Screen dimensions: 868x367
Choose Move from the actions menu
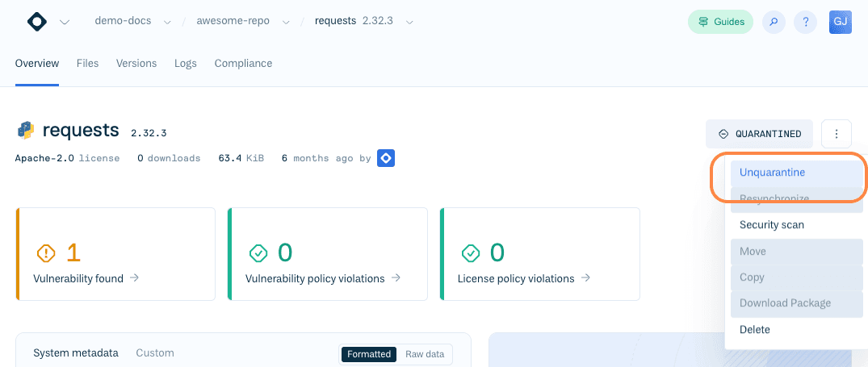(797, 252)
